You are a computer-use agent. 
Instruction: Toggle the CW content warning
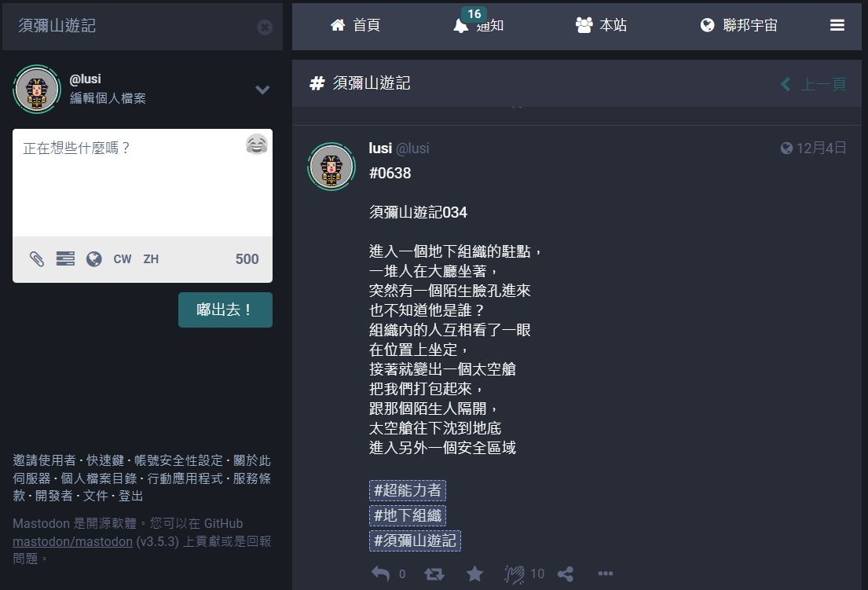coord(123,259)
